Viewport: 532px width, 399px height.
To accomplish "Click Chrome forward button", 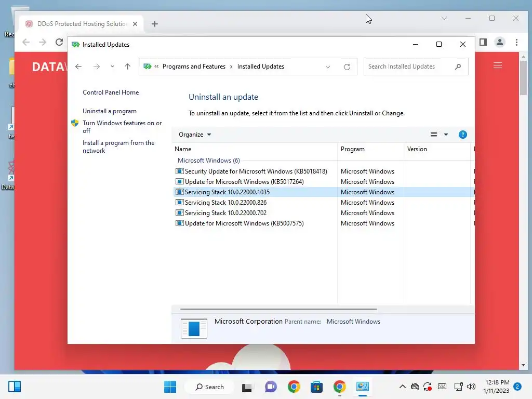I will (x=43, y=42).
